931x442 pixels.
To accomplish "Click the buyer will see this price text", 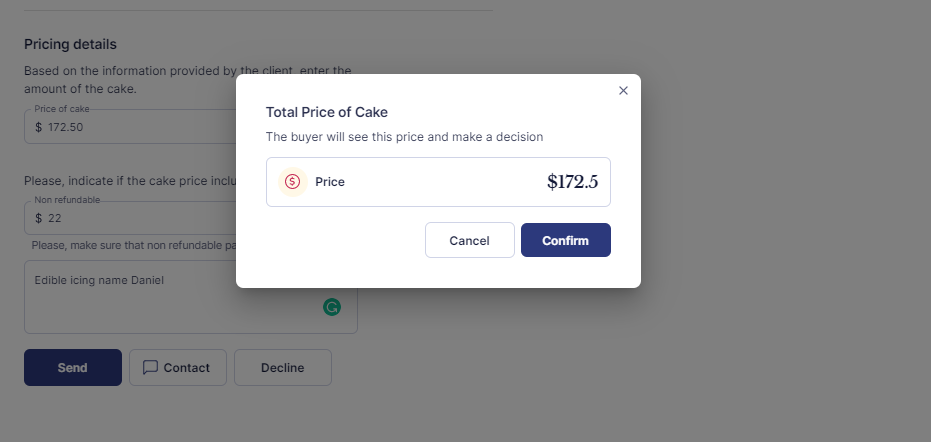I will pos(404,137).
